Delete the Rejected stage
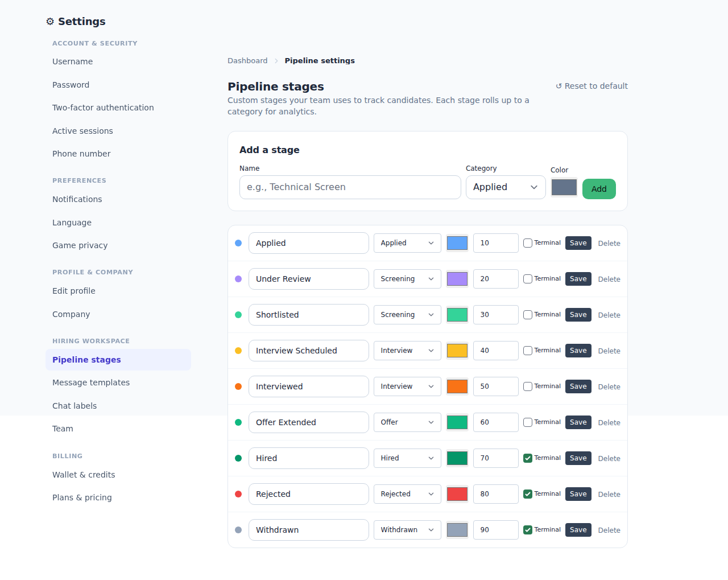The width and height of the screenshot is (728, 580). point(609,494)
